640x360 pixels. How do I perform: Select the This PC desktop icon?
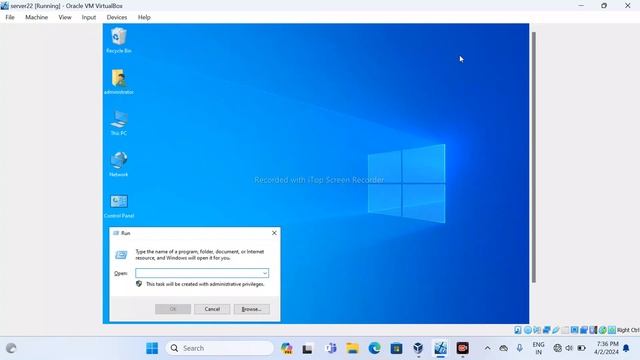coord(118,122)
